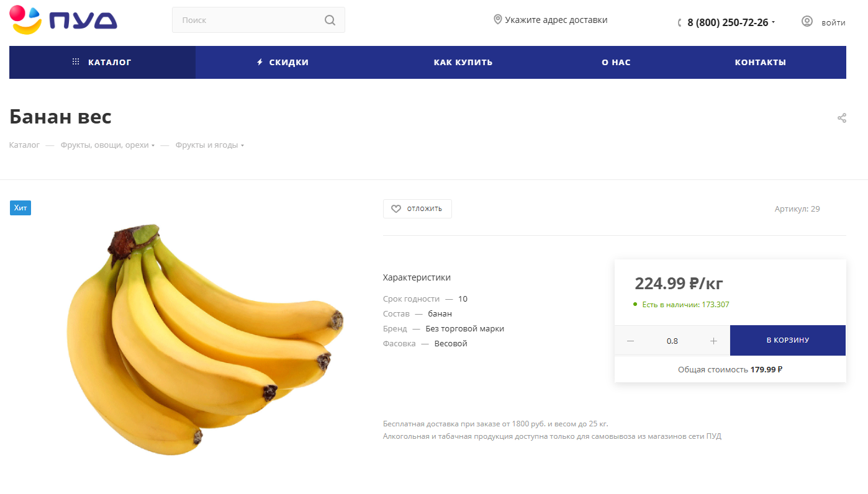The width and height of the screenshot is (868, 494).
Task: Follow the 'Каталог' breadcrumb link
Action: point(24,145)
